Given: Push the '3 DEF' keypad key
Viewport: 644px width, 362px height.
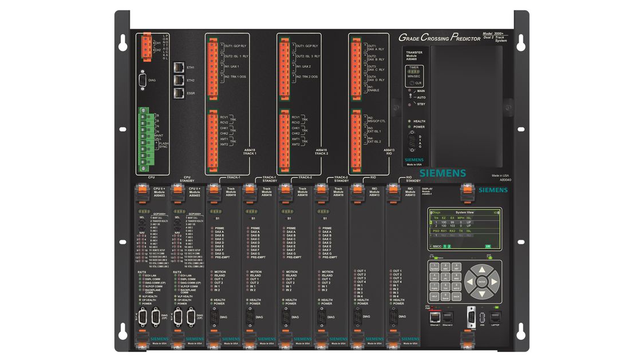Looking at the screenshot, I should tap(456, 266).
